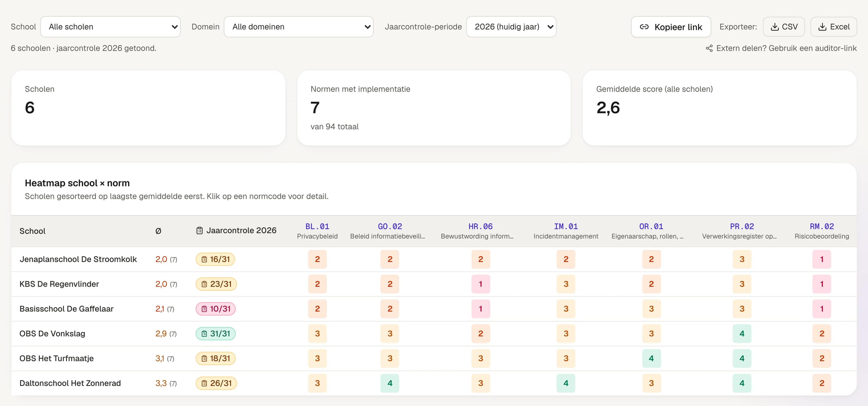Image resolution: width=868 pixels, height=406 pixels.
Task: Export the table with the Excel label
Action: point(840,27)
